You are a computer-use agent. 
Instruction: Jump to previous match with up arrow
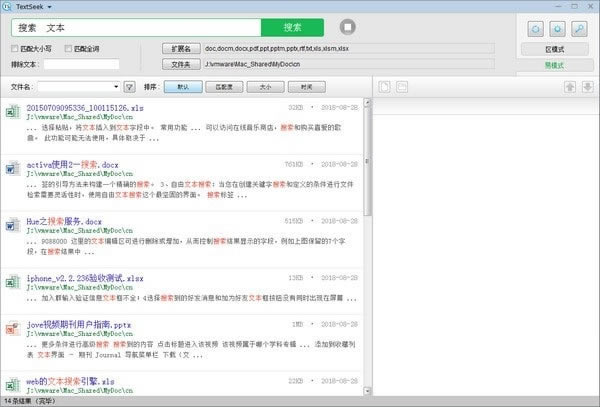coord(569,87)
